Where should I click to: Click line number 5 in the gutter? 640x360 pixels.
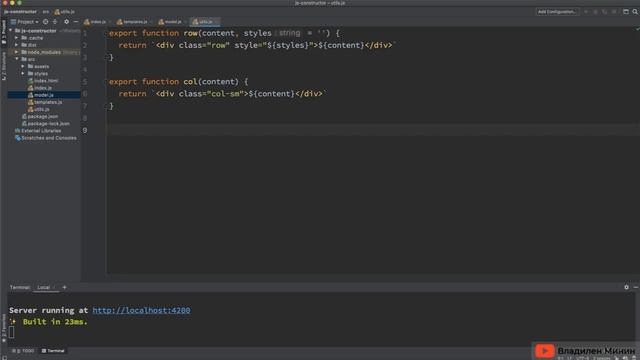click(x=84, y=82)
